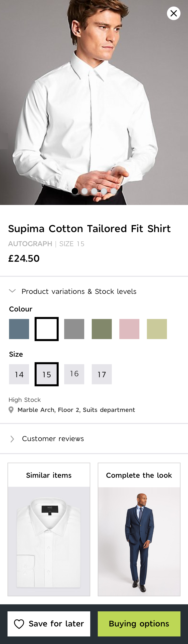Tap the heart icon to save

[19, 624]
